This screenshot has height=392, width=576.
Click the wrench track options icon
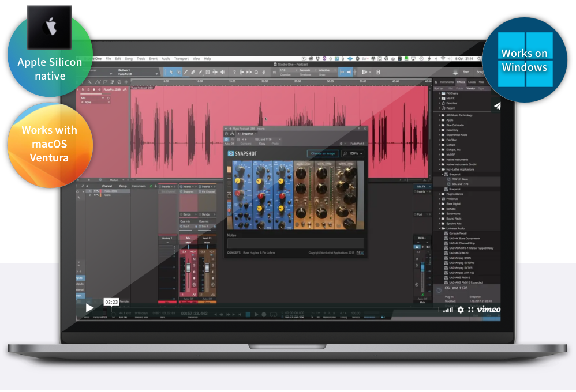point(89,82)
